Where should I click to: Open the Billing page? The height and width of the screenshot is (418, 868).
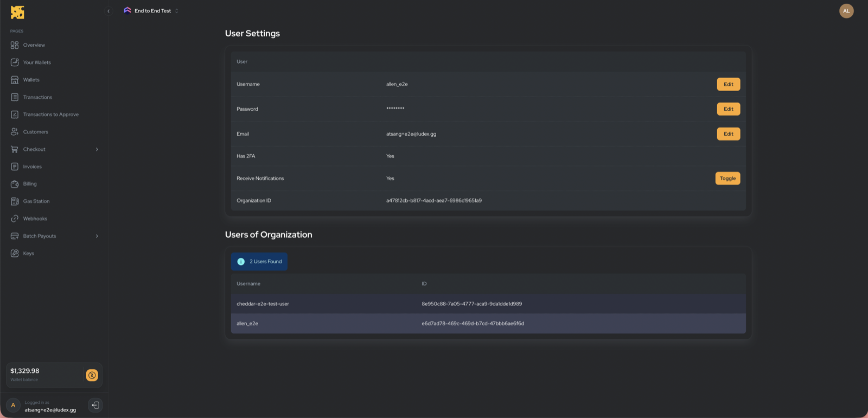[30, 184]
